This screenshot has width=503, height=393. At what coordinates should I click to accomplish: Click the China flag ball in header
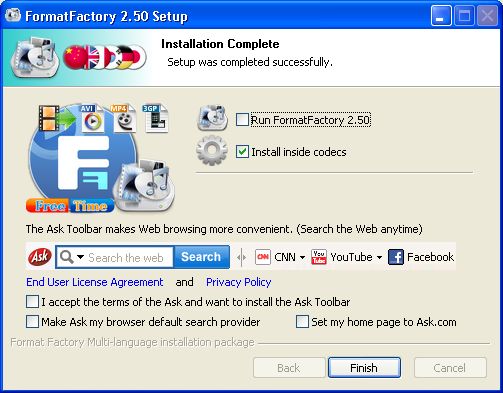[x=74, y=57]
